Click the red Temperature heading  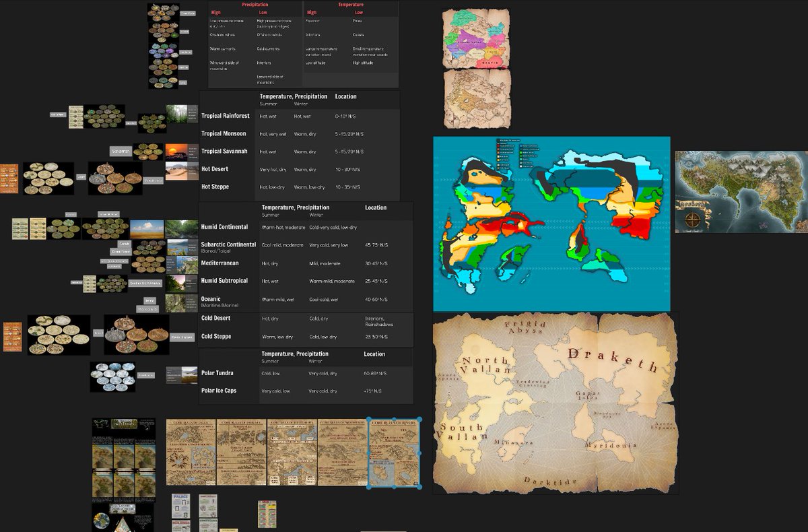coord(350,5)
